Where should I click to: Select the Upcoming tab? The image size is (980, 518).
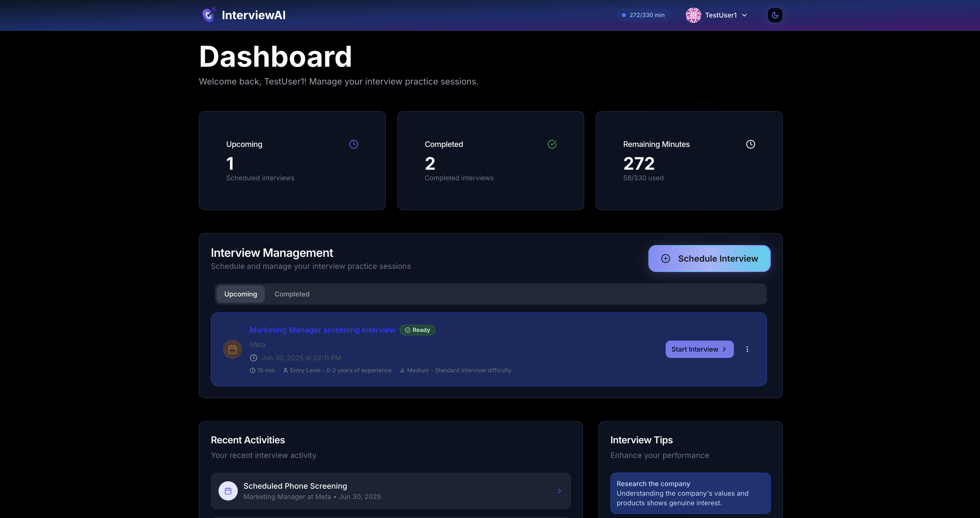[240, 294]
